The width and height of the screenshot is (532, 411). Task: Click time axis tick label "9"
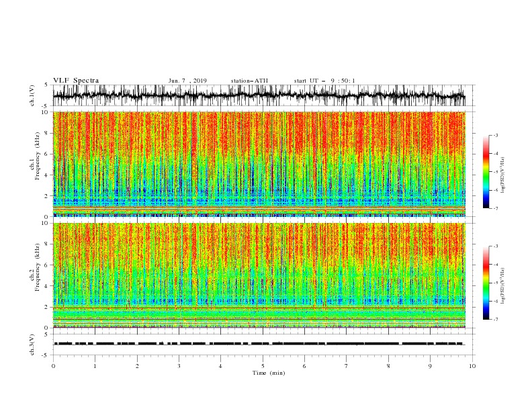(430, 366)
